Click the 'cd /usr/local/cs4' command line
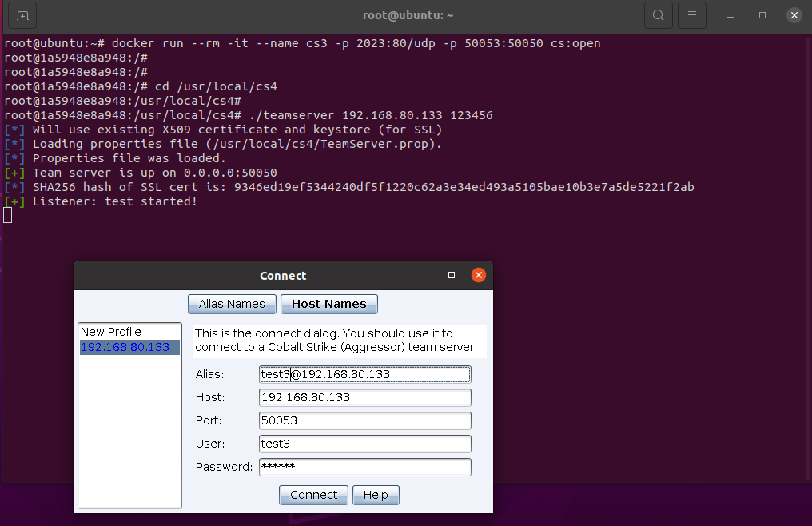This screenshot has width=812, height=526. [x=141, y=86]
